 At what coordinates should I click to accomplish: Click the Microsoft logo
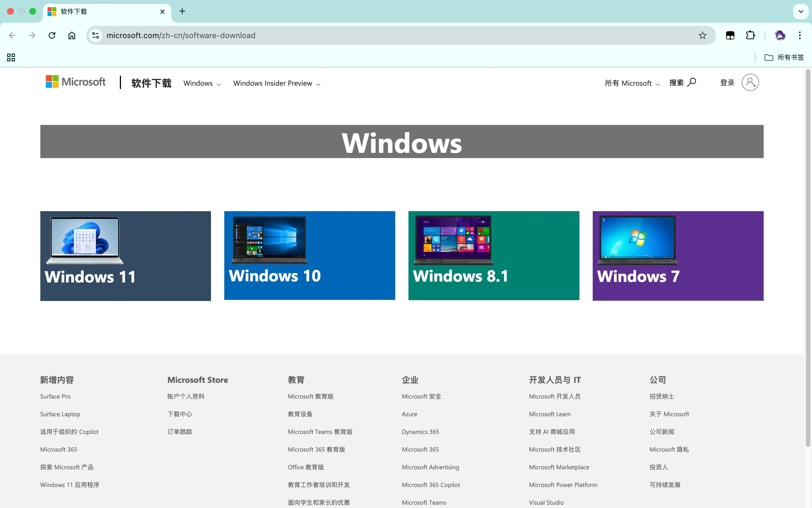(x=75, y=82)
